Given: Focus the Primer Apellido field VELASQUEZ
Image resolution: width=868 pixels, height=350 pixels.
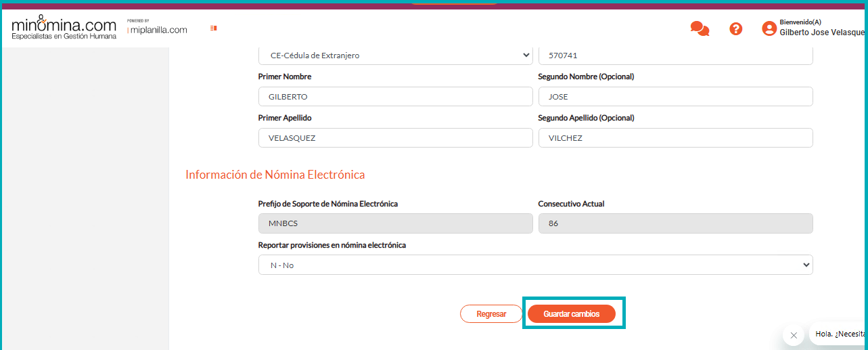Looking at the screenshot, I should coord(396,138).
